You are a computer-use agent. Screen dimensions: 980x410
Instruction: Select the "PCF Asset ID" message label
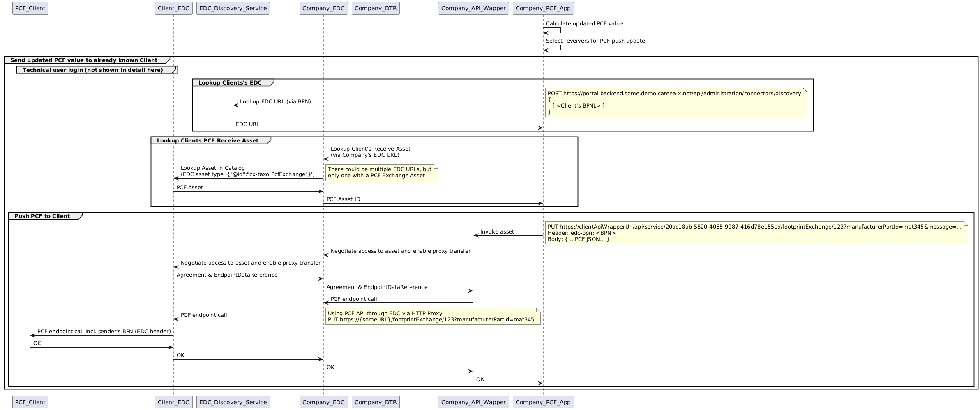[x=343, y=199]
